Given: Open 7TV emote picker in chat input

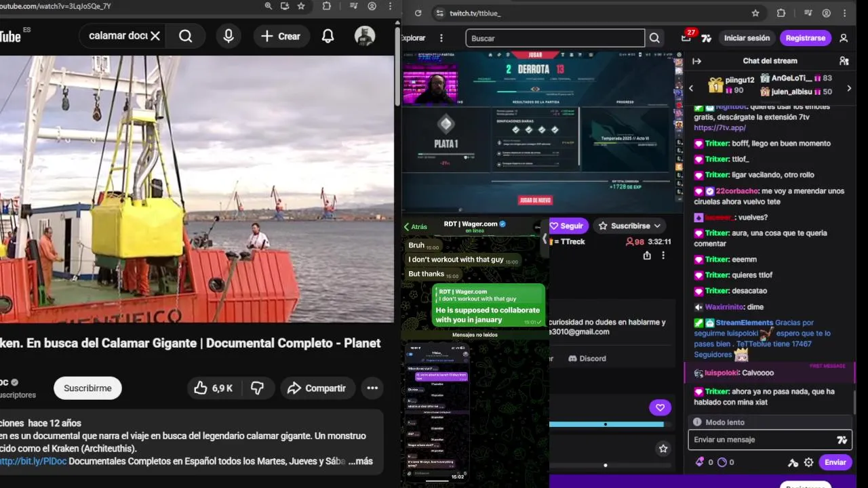Looking at the screenshot, I should [842, 440].
